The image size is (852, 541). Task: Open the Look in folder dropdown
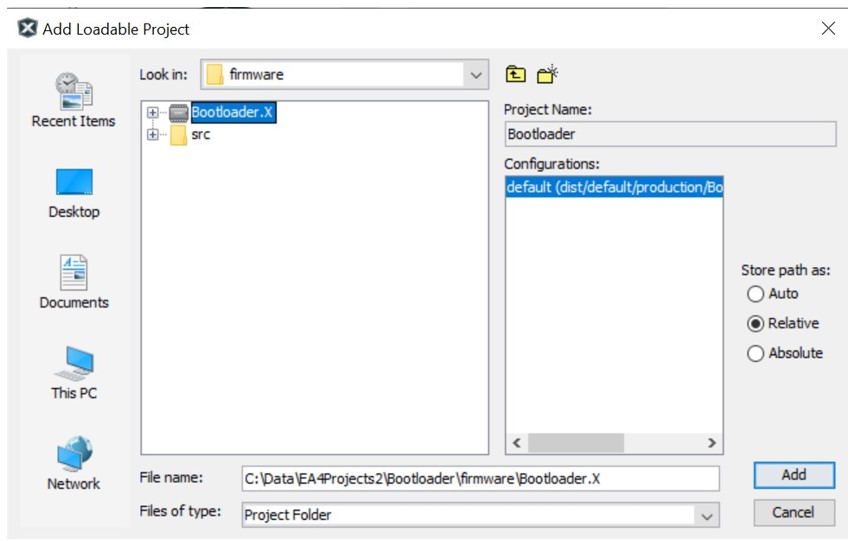(x=475, y=75)
